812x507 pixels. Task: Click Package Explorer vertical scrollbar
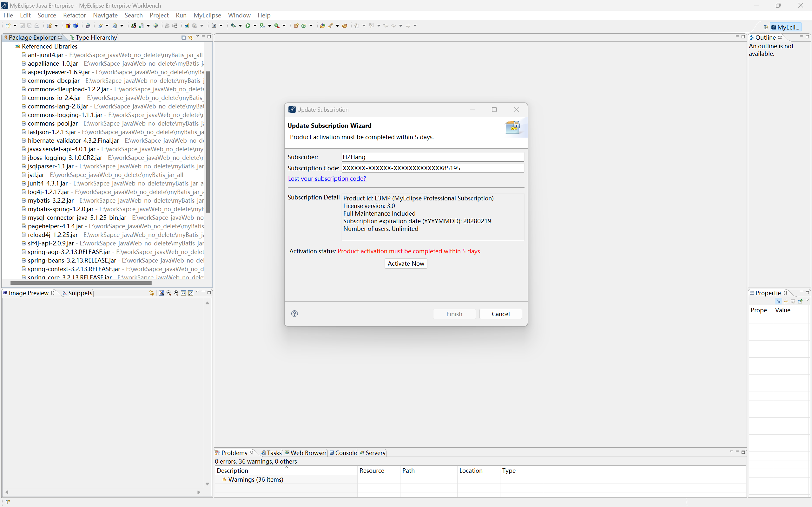208,142
